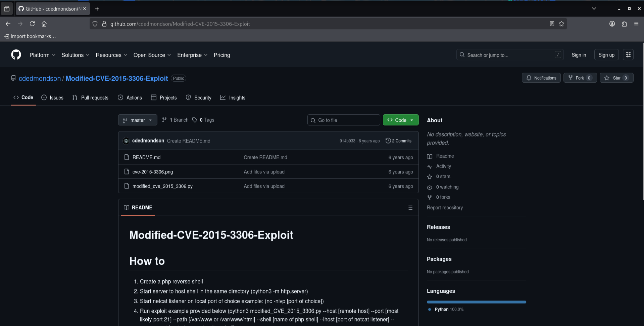Reload the page with the refresh icon
Screen dimensions: 644x326
coord(32,24)
